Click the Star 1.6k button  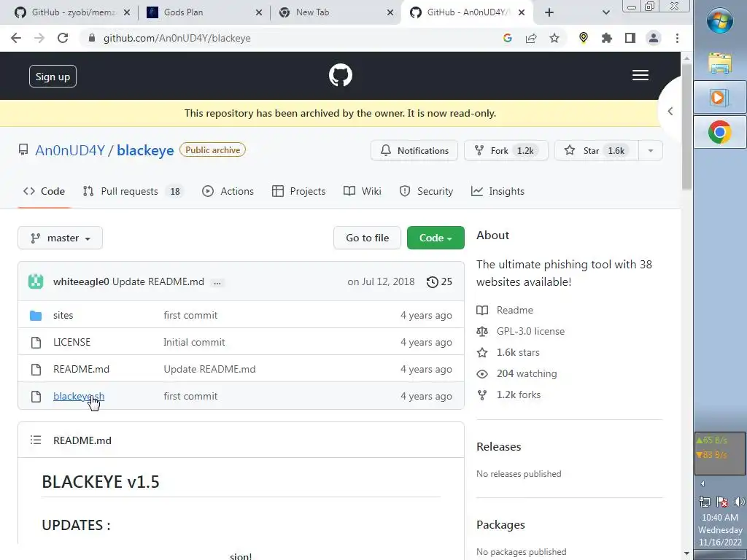pyautogui.click(x=597, y=150)
